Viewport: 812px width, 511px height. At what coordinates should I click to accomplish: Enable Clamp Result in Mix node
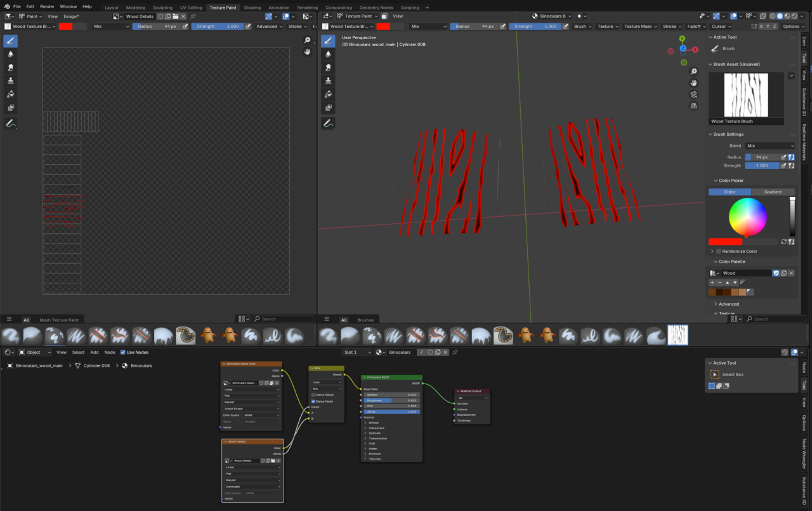click(313, 395)
